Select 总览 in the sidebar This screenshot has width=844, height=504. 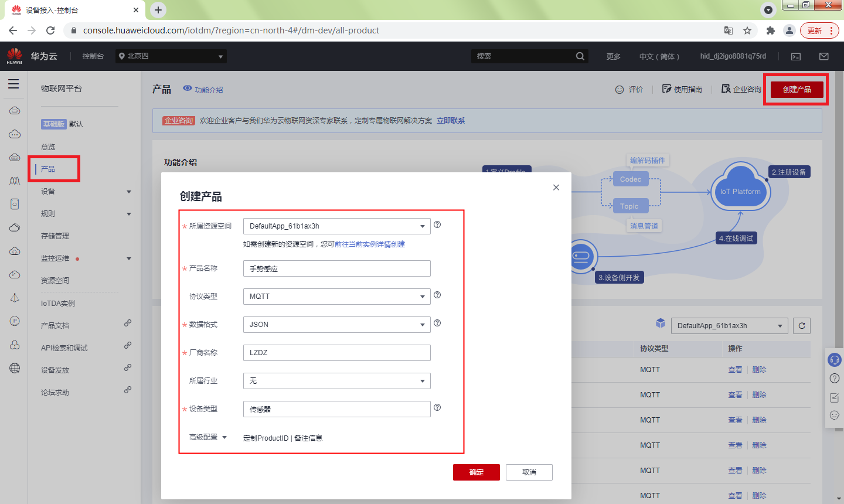[48, 147]
